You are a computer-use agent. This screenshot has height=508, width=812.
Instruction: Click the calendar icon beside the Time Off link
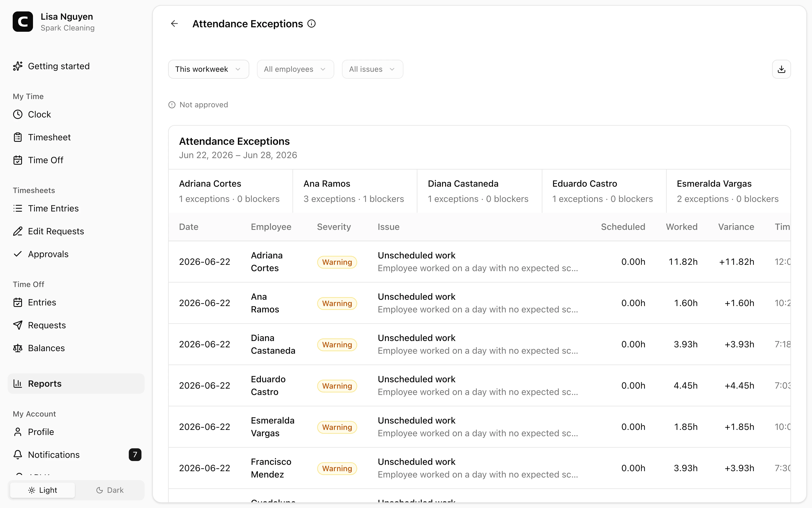[x=18, y=160]
